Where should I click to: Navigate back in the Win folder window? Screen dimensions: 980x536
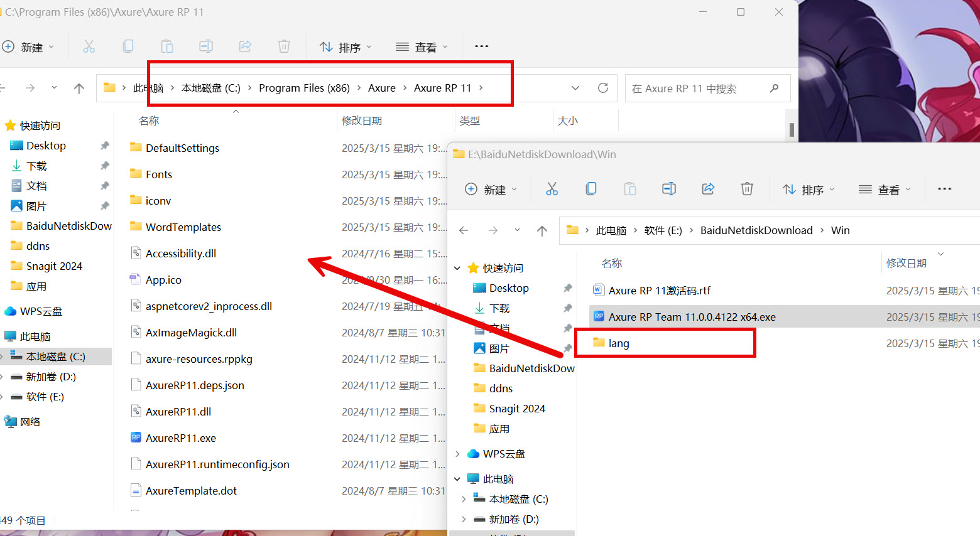pos(464,231)
